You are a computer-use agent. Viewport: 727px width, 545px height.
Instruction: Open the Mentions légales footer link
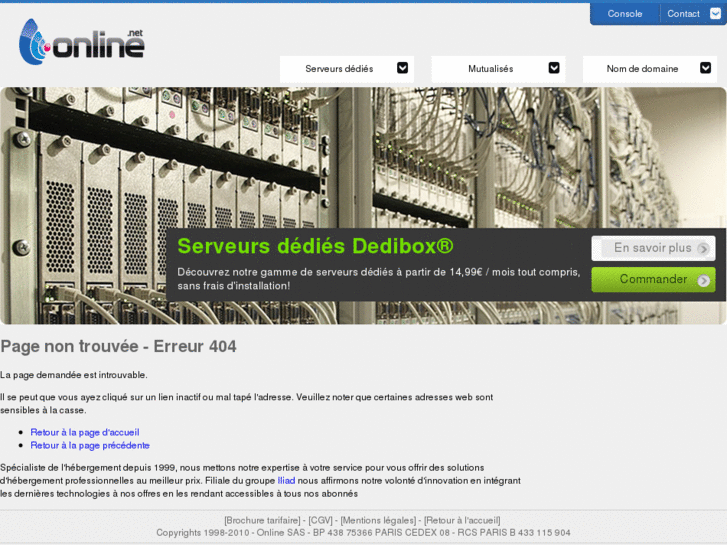(378, 520)
